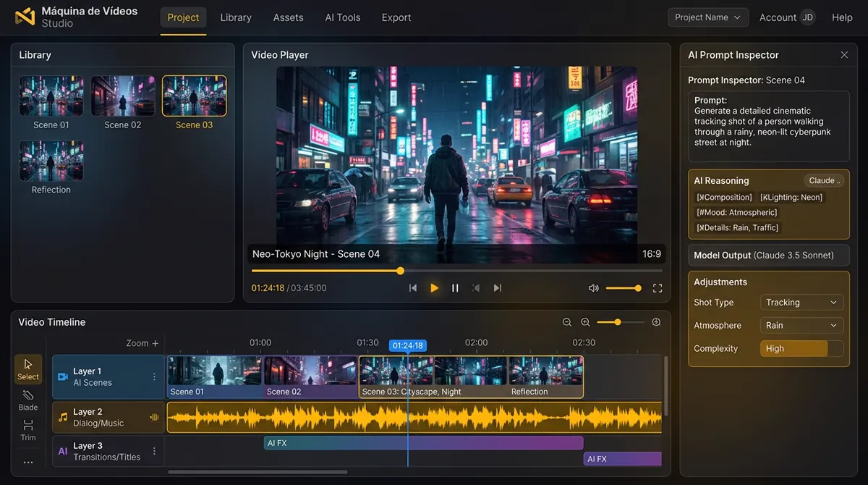This screenshot has width=868, height=485.
Task: Select the long AI FX clip on Layer 3
Action: coord(423,443)
